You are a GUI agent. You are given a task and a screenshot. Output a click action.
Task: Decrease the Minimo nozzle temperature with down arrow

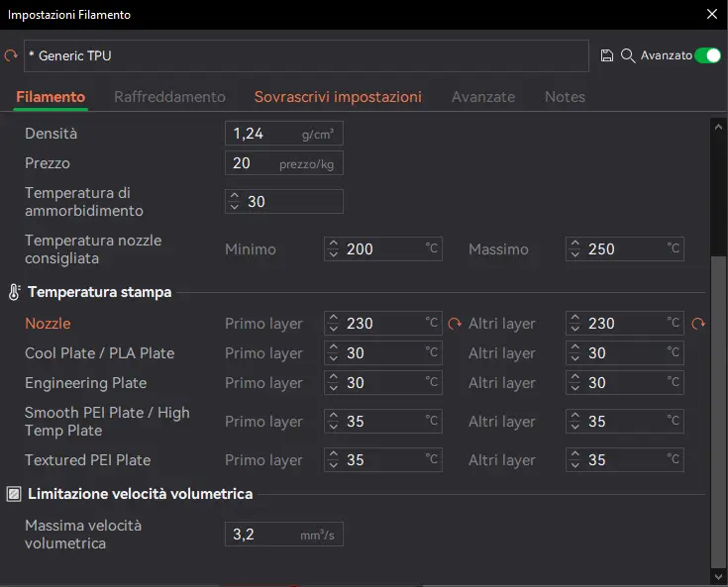tap(334, 253)
